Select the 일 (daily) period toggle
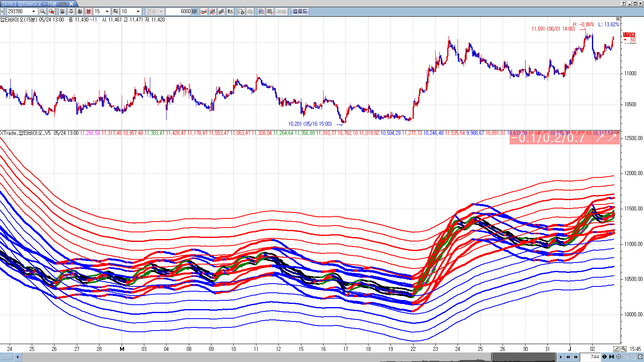 62,12
